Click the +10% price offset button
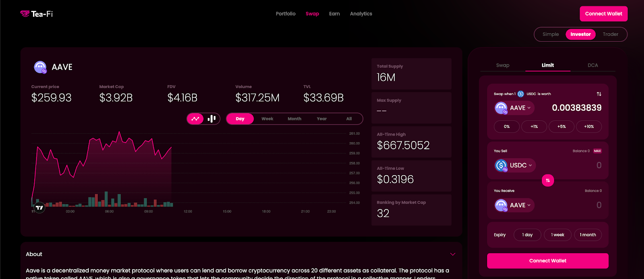Image resolution: width=644 pixels, height=279 pixels. coord(589,126)
